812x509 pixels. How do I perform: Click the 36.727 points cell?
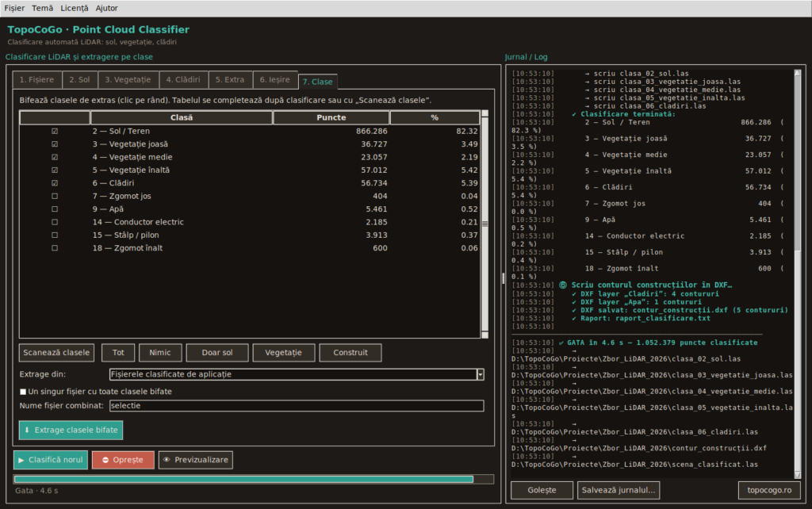[x=374, y=144]
